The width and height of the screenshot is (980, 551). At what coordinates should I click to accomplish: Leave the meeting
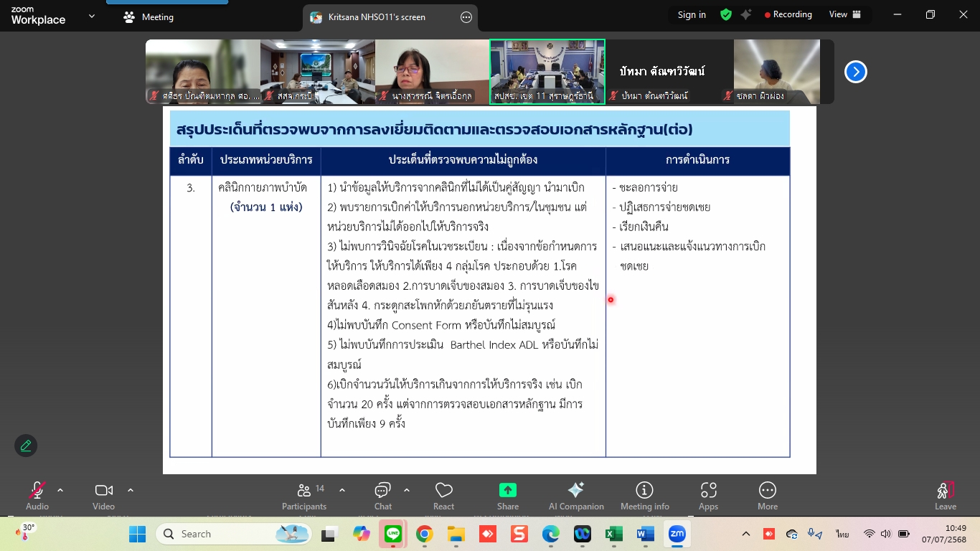pos(945,496)
